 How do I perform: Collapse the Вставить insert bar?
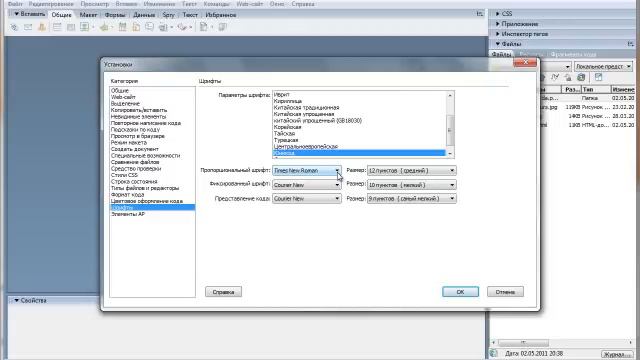(x=17, y=14)
